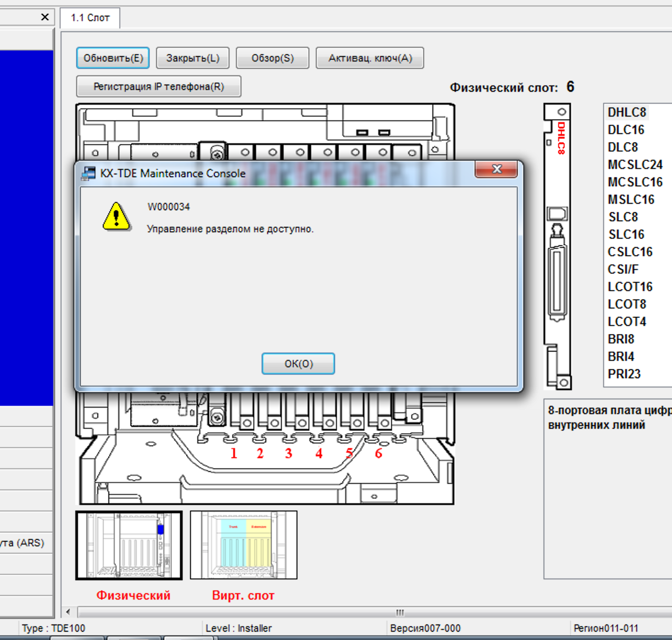Switch to the 1.1 Слот tab
Viewport: 672px width, 640px height.
(90, 18)
